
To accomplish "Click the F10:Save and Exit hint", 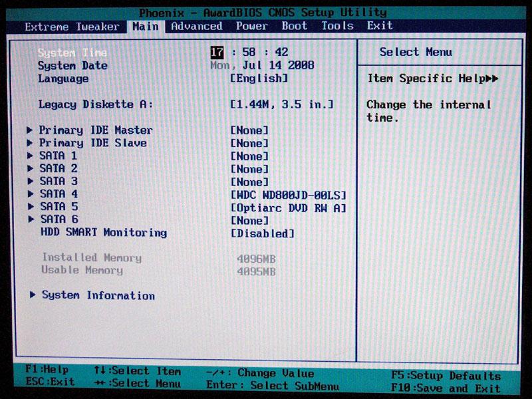I will pyautogui.click(x=446, y=388).
